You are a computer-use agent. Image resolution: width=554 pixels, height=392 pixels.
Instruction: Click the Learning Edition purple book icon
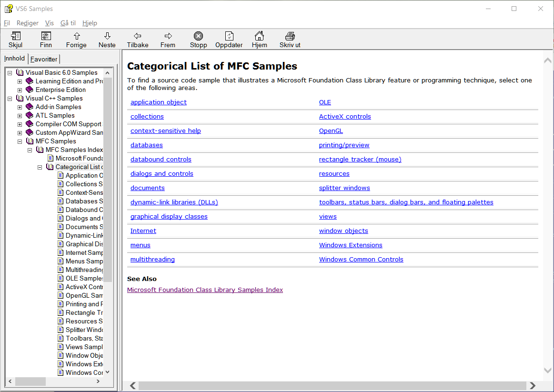click(30, 81)
